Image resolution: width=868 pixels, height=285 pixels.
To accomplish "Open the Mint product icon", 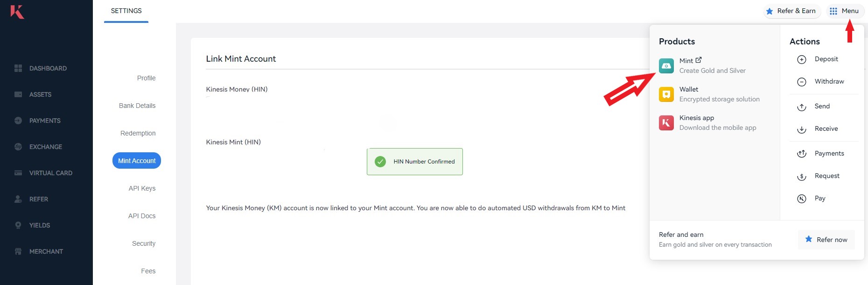I will coord(666,66).
